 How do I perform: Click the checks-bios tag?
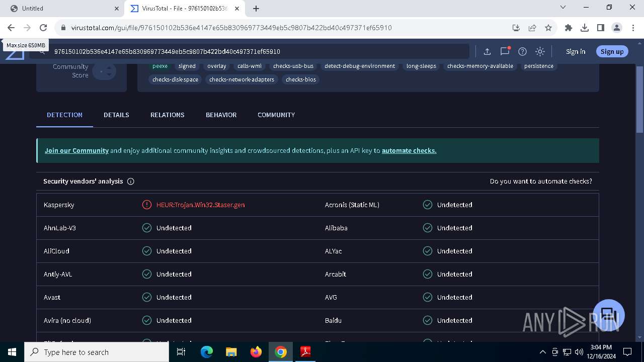pyautogui.click(x=301, y=79)
